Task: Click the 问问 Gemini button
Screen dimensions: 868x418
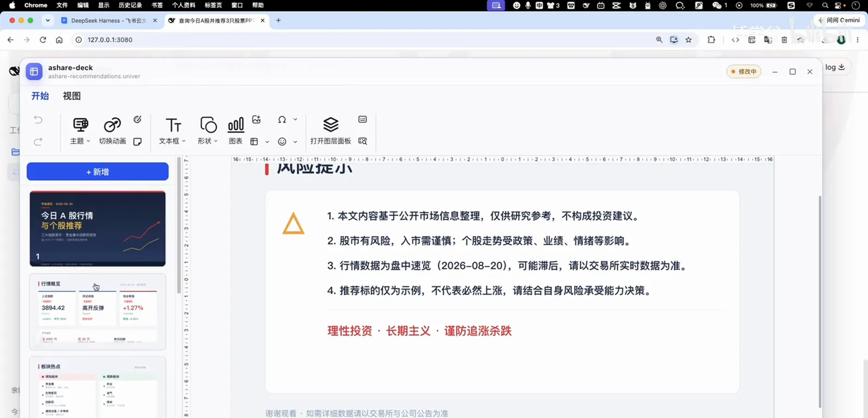Action: (x=839, y=20)
